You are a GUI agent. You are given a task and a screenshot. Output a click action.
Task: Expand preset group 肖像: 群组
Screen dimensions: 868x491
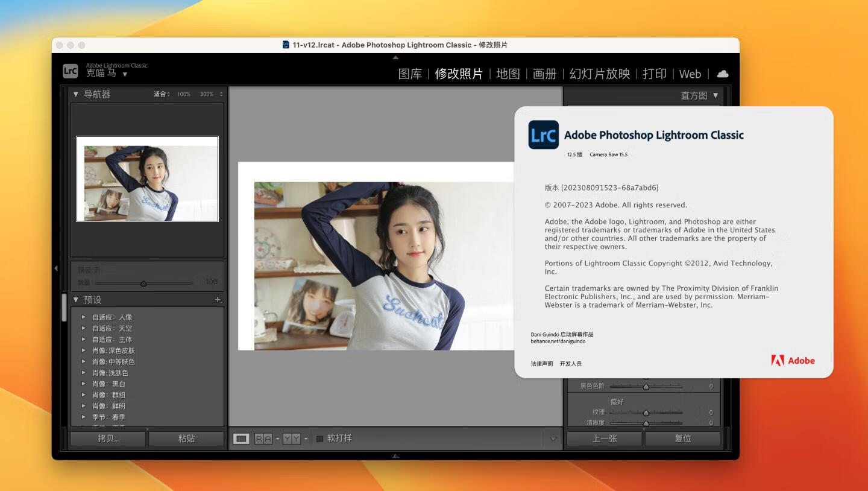[x=84, y=395]
